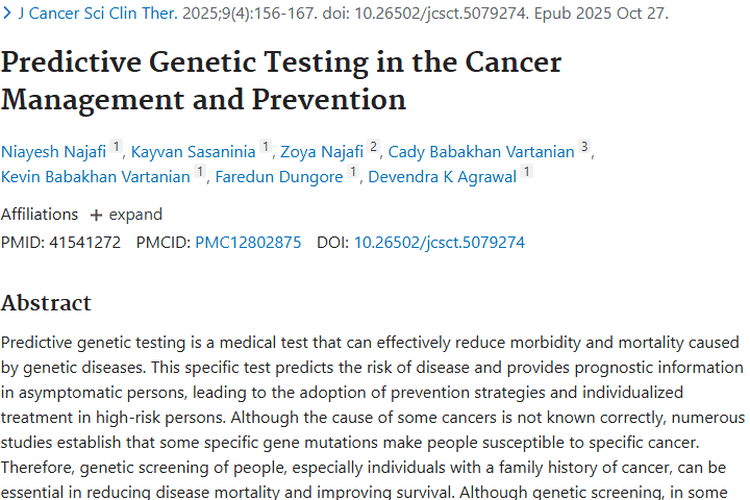Open author Niayesh Najafi's link
The image size is (750, 500).
point(53,152)
